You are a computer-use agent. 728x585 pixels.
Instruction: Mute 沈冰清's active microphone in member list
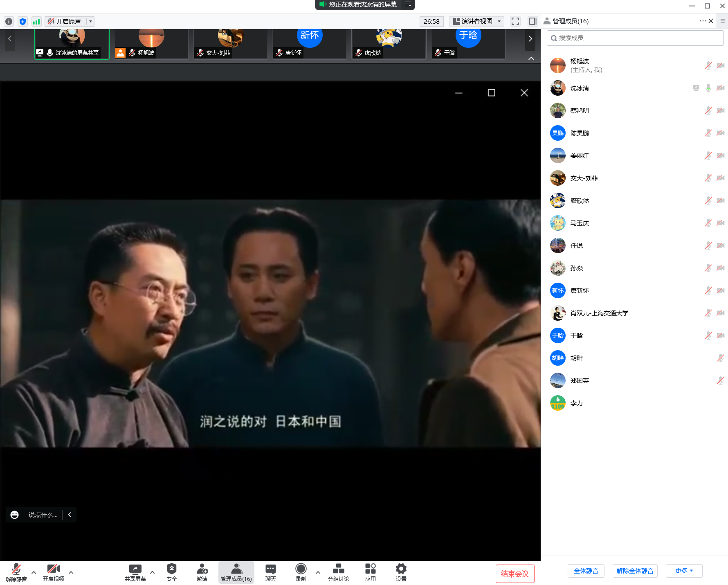[x=708, y=88]
